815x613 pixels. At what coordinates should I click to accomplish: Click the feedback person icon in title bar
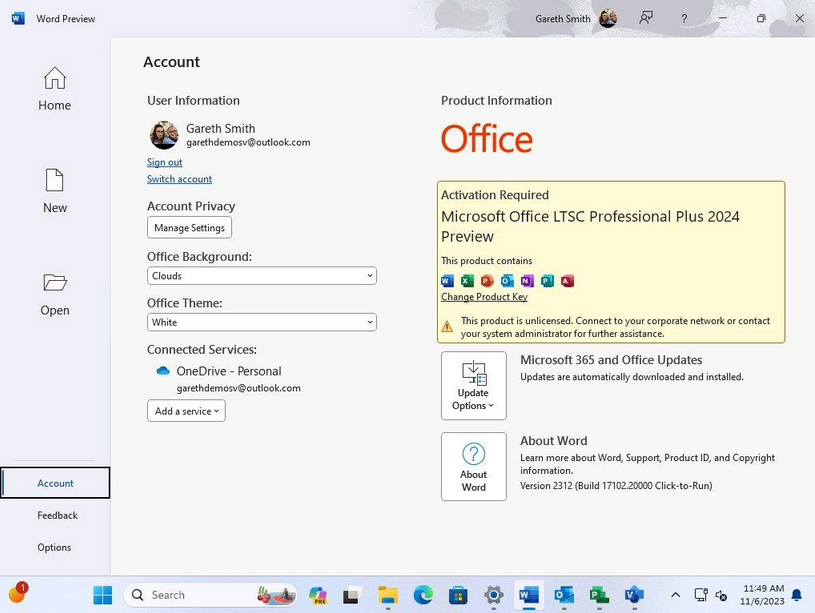(646, 19)
